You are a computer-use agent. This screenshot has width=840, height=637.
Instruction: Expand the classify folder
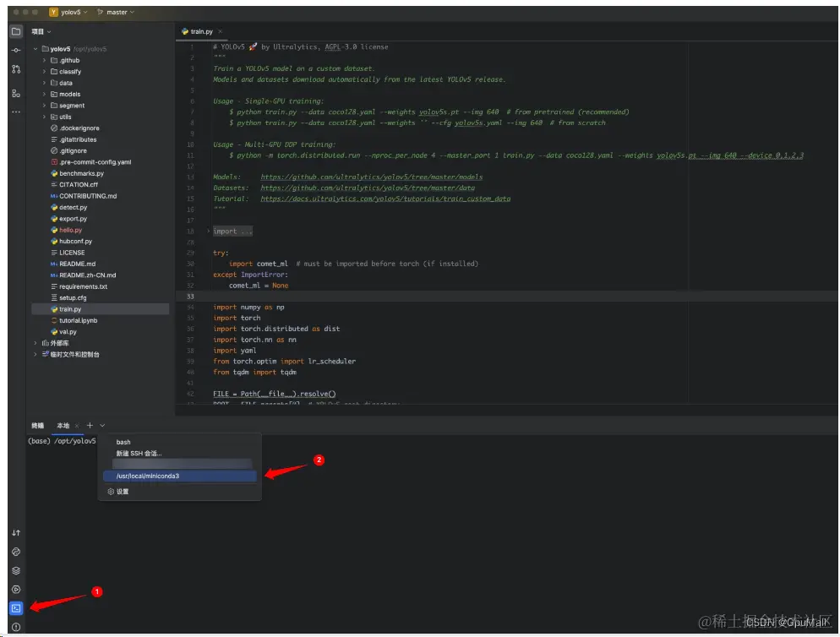tap(45, 72)
